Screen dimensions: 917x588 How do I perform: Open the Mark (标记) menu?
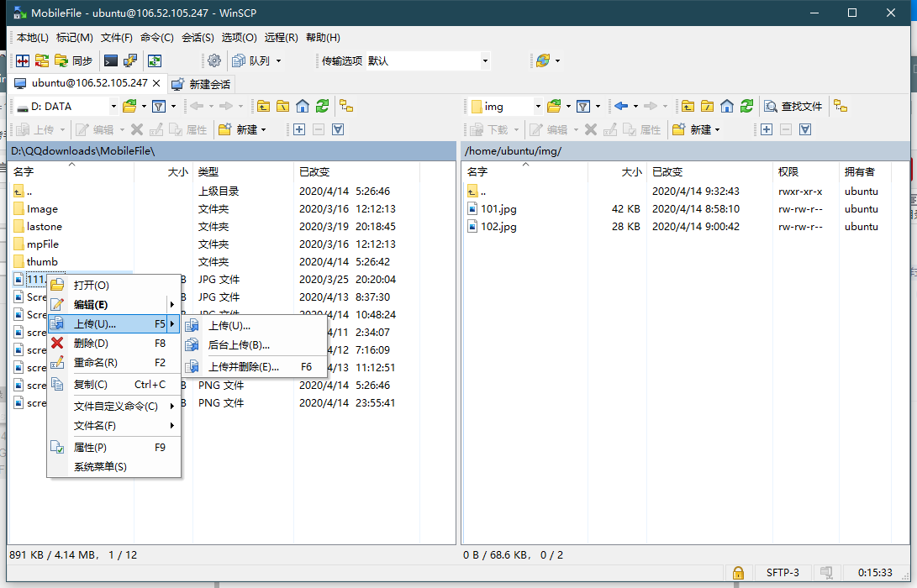[x=74, y=38]
